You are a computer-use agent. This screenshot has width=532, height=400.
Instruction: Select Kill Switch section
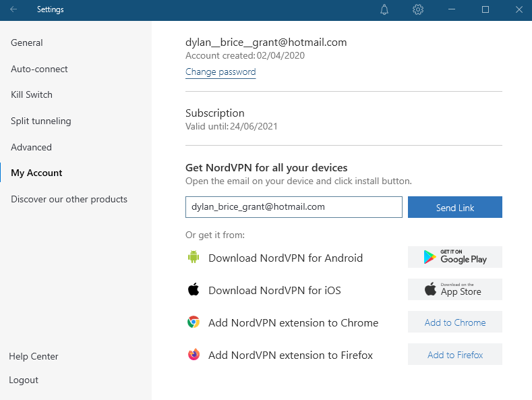point(32,94)
